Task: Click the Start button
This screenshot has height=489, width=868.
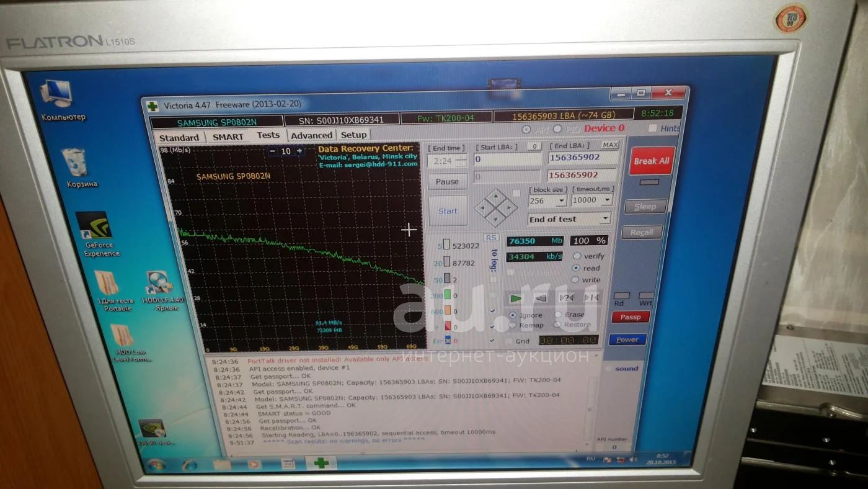Action: coord(448,211)
